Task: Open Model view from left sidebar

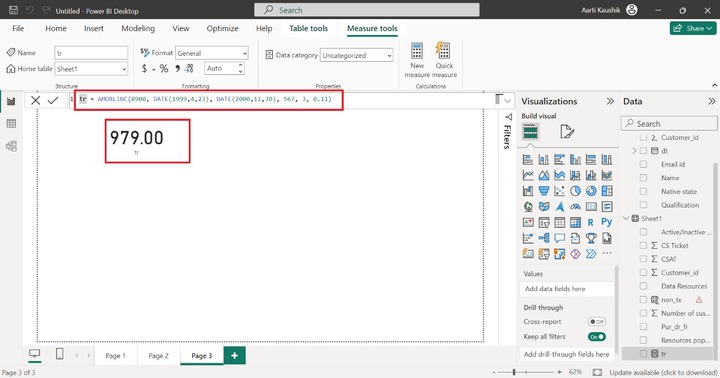Action: tap(11, 146)
